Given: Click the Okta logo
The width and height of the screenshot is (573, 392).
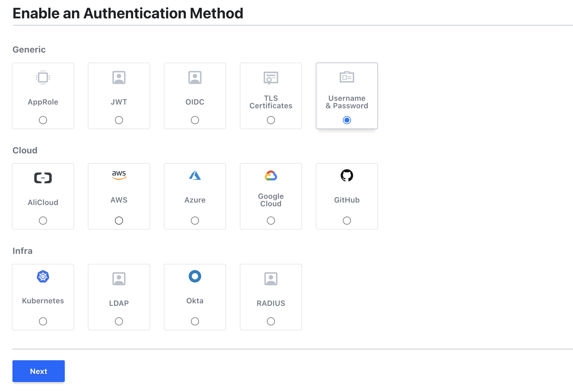Looking at the screenshot, I should coord(195,277).
